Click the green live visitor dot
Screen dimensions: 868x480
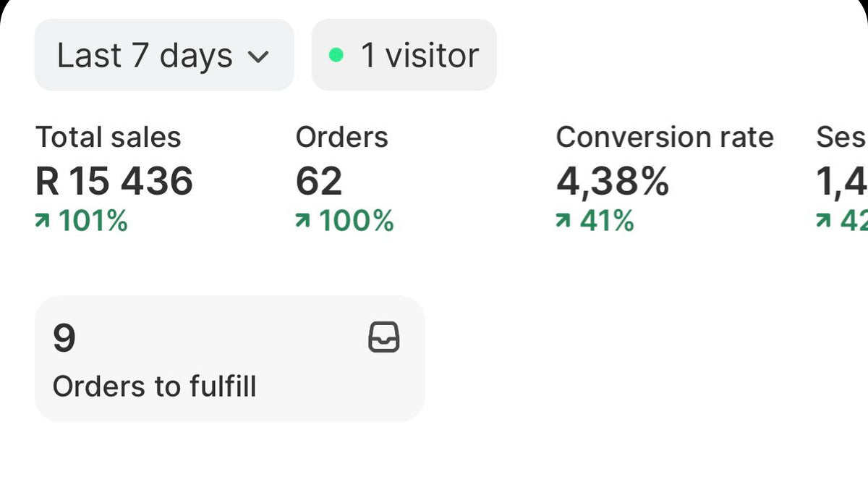click(x=336, y=55)
